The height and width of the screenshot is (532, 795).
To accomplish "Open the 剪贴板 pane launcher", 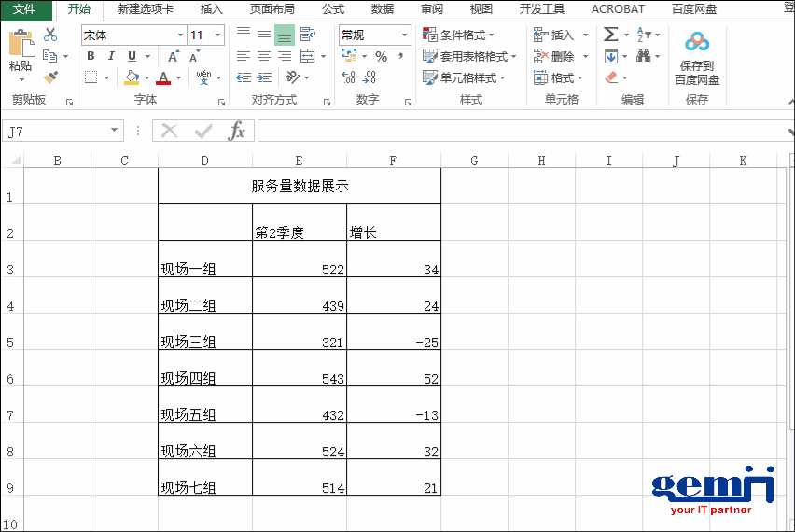I will [x=69, y=102].
